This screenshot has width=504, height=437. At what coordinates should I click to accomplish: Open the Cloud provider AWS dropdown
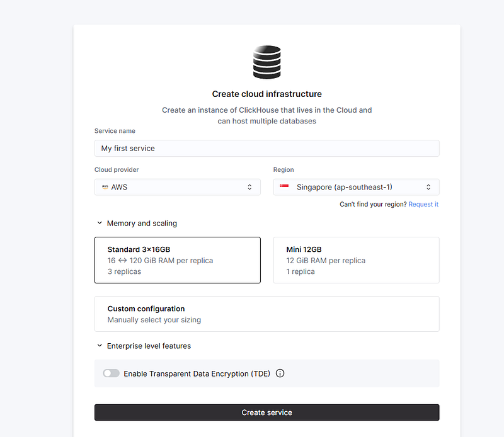point(178,187)
